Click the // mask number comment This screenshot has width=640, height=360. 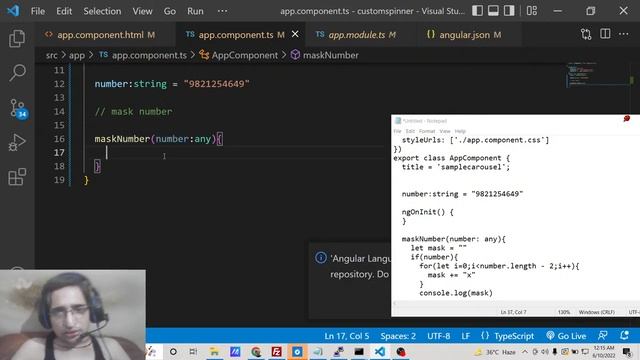tap(133, 111)
